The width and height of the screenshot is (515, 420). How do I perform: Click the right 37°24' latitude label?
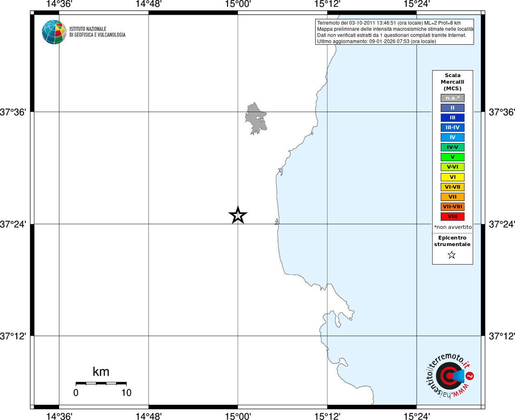(x=502, y=224)
